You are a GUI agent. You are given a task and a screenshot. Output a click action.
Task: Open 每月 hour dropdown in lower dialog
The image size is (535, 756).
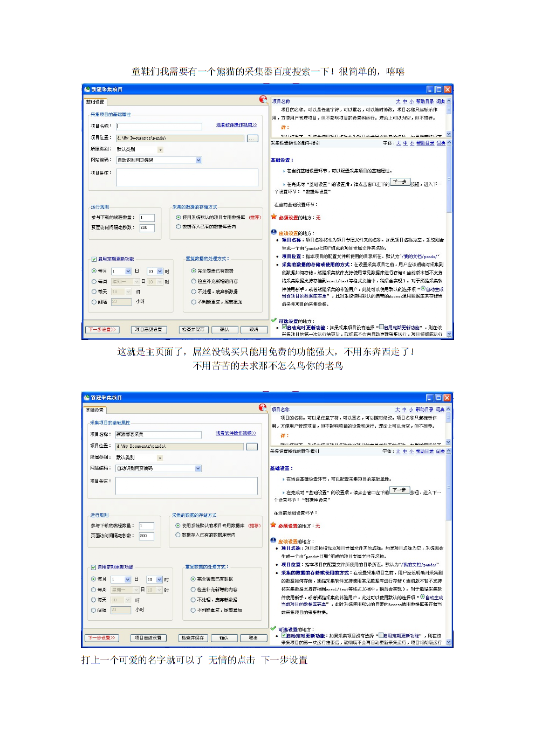tap(159, 579)
